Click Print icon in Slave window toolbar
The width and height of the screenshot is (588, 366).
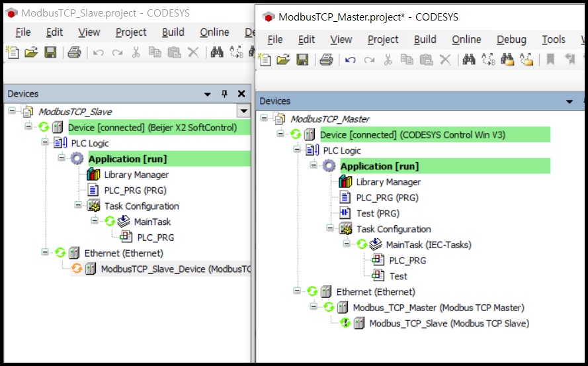pos(74,52)
